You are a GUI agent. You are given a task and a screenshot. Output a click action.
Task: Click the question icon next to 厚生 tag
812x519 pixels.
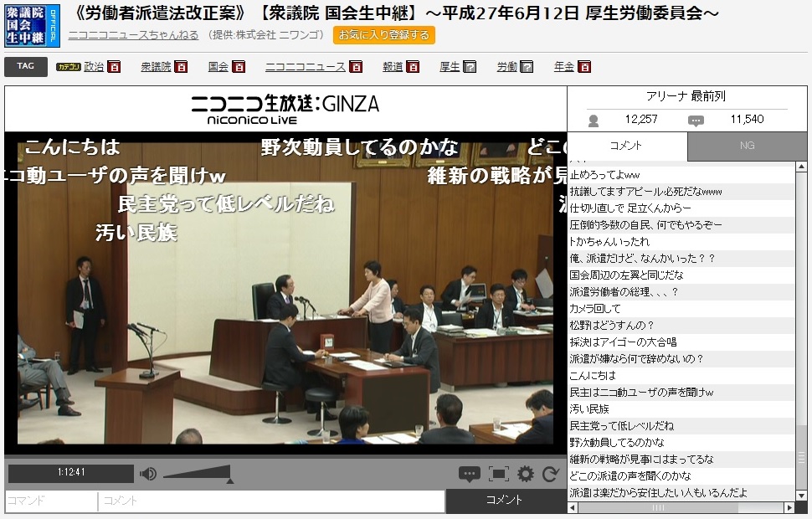pyautogui.click(x=470, y=67)
